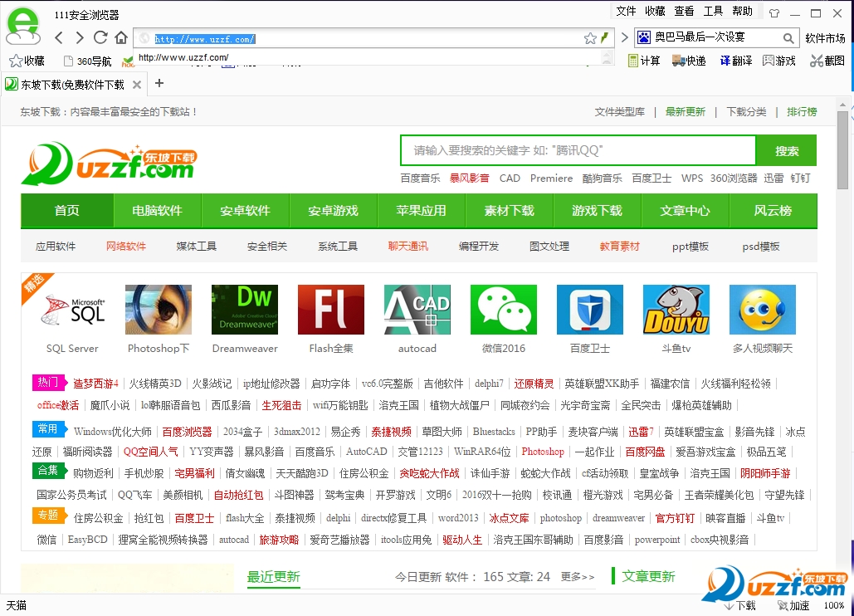Open the 下载 downloads in status bar
The image size is (854, 616).
point(739,605)
